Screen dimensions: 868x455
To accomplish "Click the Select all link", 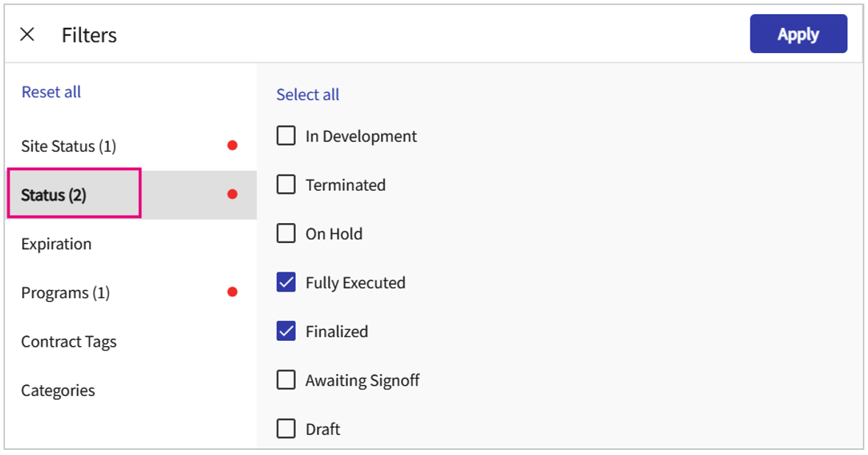I will point(307,95).
